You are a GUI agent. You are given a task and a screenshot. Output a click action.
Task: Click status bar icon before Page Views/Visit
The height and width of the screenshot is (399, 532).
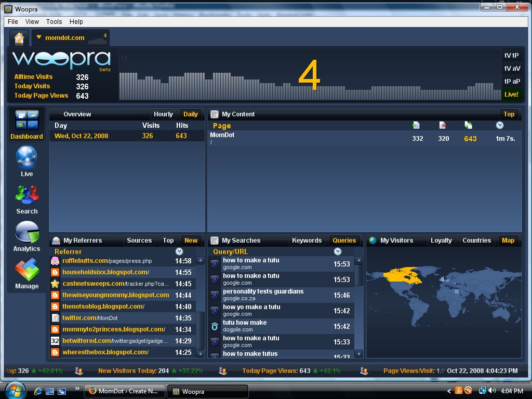(364, 371)
